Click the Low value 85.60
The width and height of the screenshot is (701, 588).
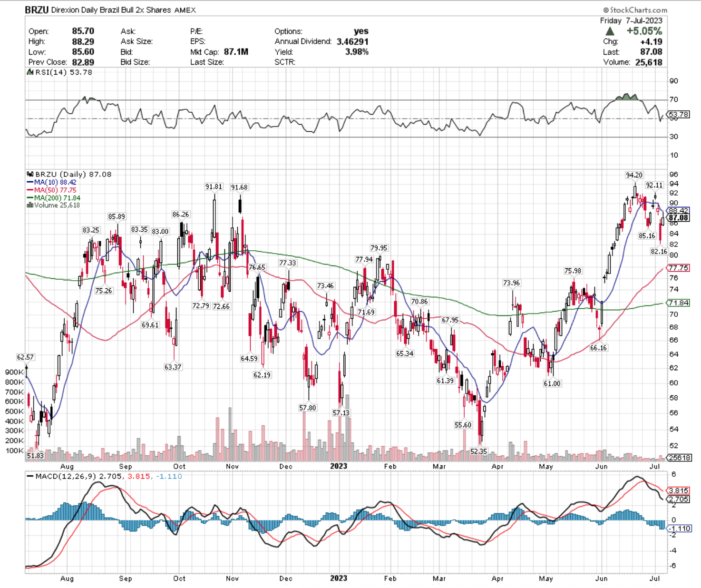point(83,52)
